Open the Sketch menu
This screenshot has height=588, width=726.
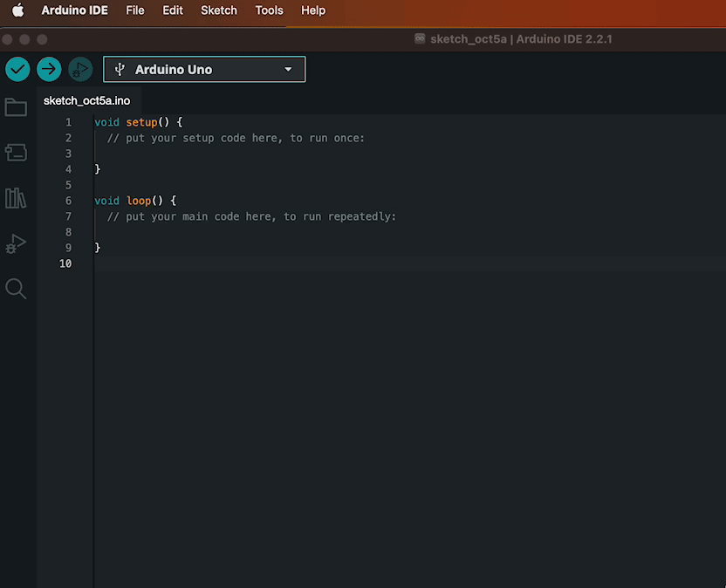pos(219,10)
